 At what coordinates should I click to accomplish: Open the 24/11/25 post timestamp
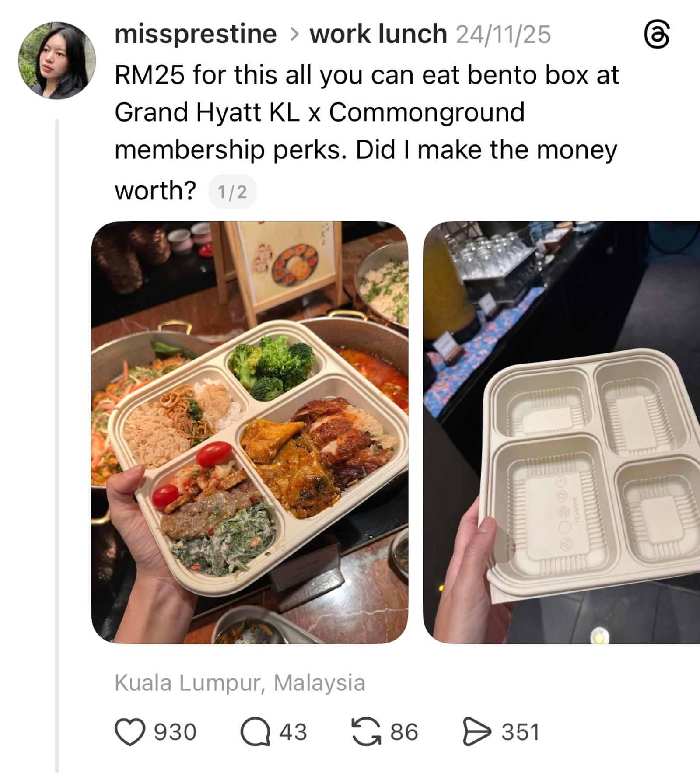click(x=503, y=35)
